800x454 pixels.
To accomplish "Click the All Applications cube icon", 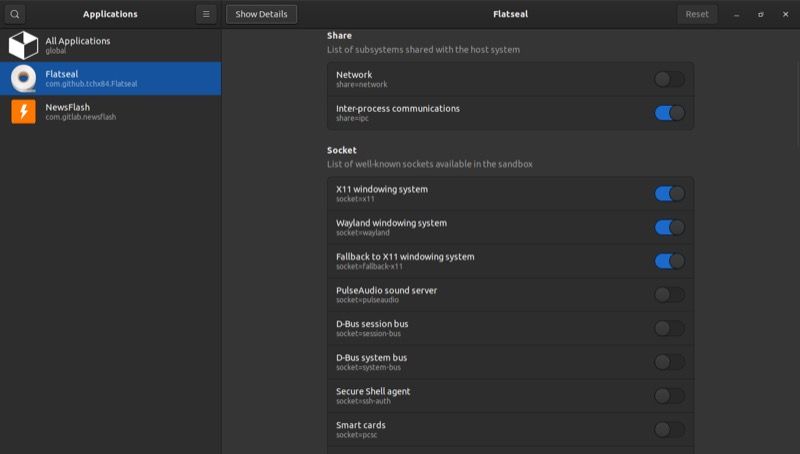I will [x=23, y=45].
